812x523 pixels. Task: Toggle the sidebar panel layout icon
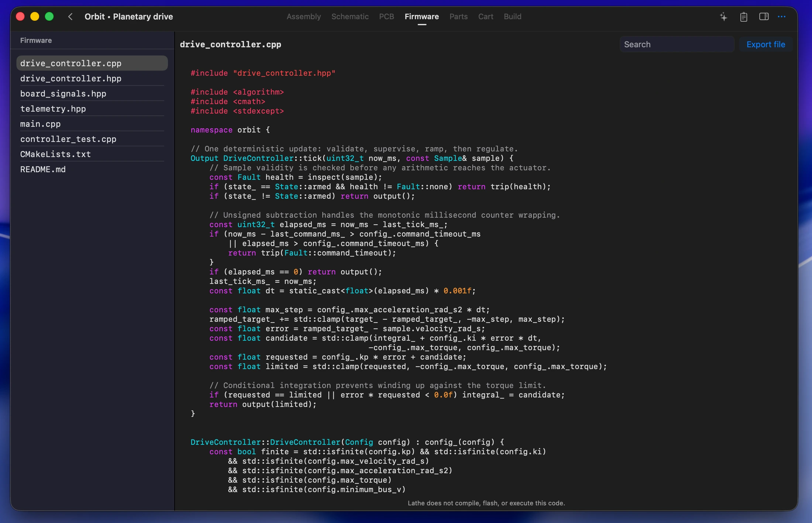pos(764,17)
